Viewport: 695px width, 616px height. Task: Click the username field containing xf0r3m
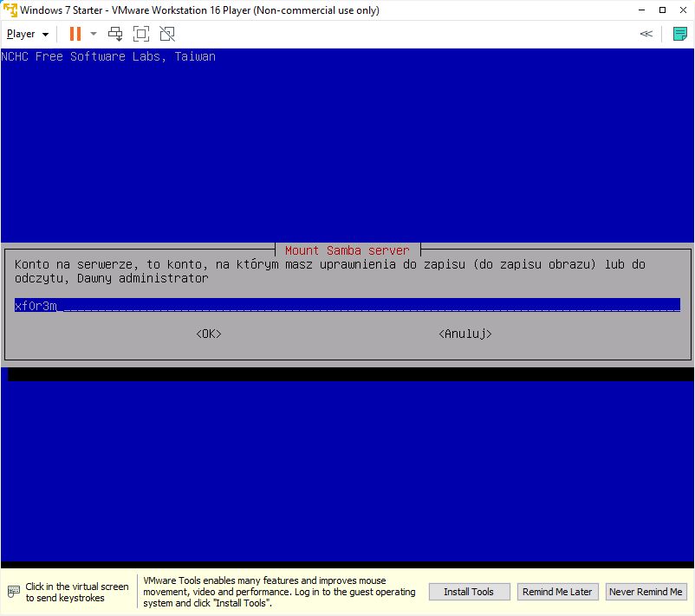click(x=347, y=305)
